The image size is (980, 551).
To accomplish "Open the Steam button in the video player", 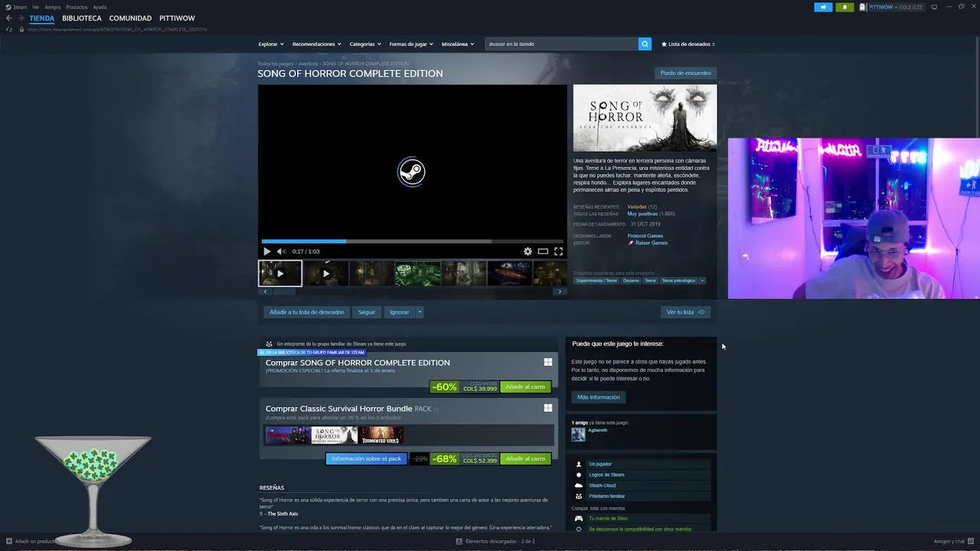I will pyautogui.click(x=412, y=171).
